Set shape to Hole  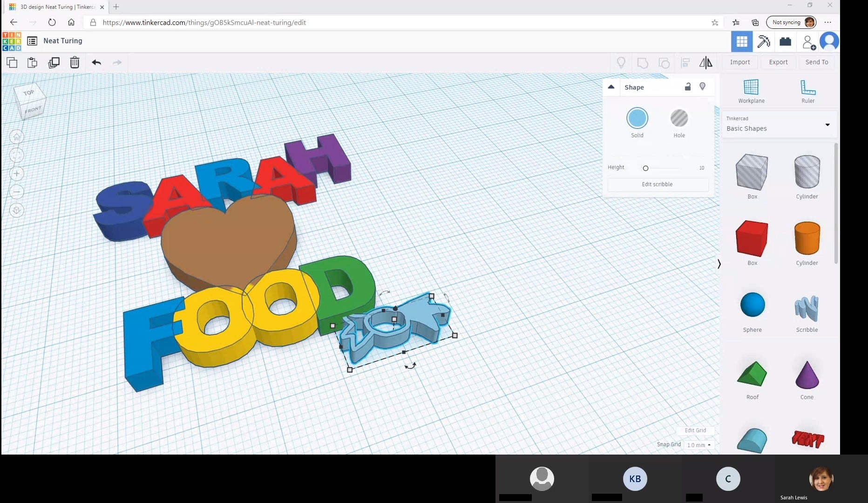coord(679,118)
